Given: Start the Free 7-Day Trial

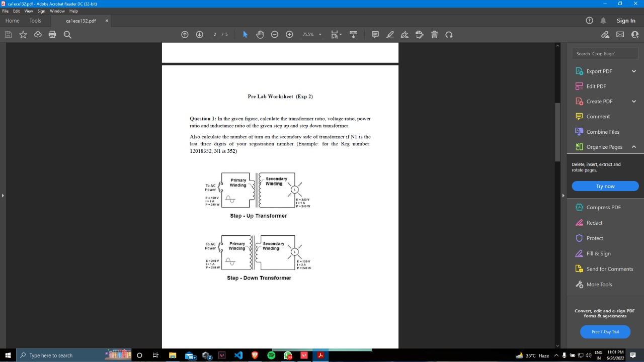Looking at the screenshot, I should (x=605, y=332).
